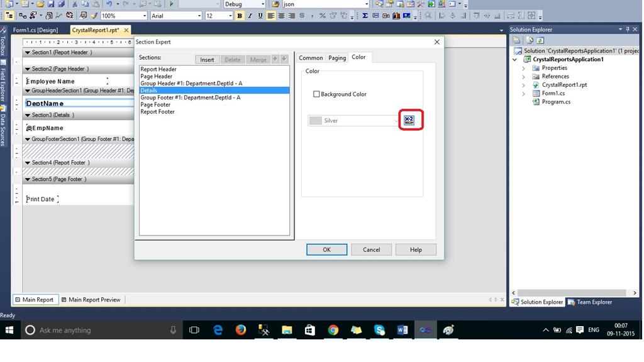
Task: Open Microsoft Edge from the taskbar
Action: pos(218,330)
